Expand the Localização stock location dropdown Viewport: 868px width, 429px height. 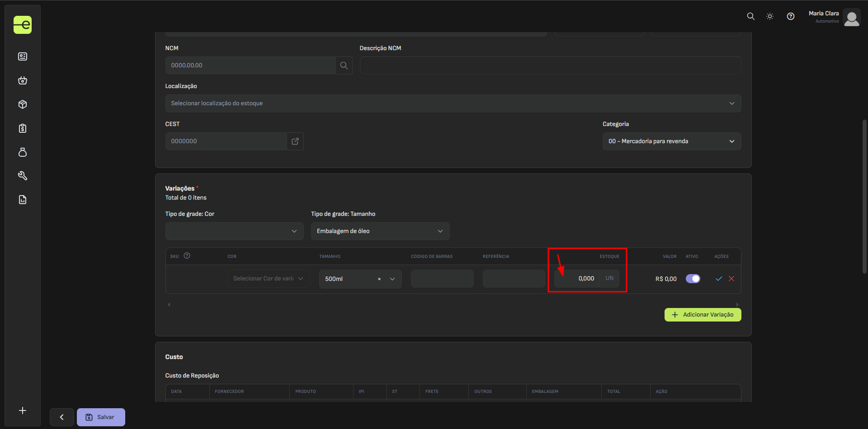[453, 103]
